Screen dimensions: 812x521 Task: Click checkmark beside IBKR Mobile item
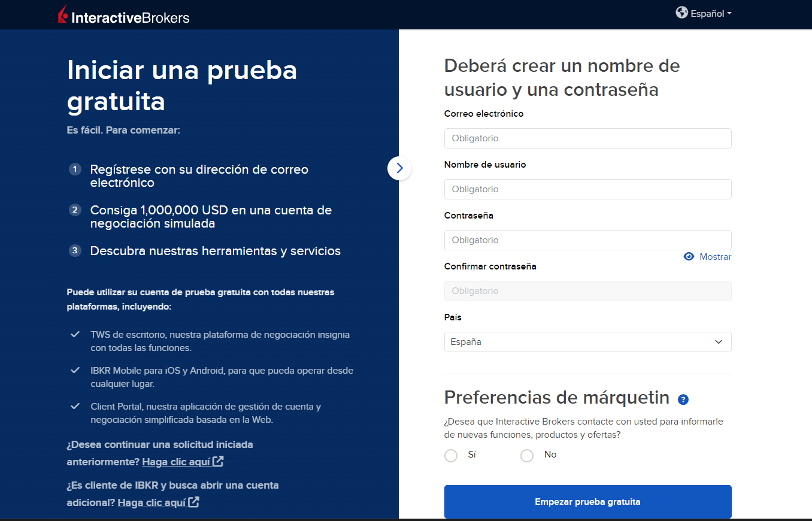(x=75, y=370)
